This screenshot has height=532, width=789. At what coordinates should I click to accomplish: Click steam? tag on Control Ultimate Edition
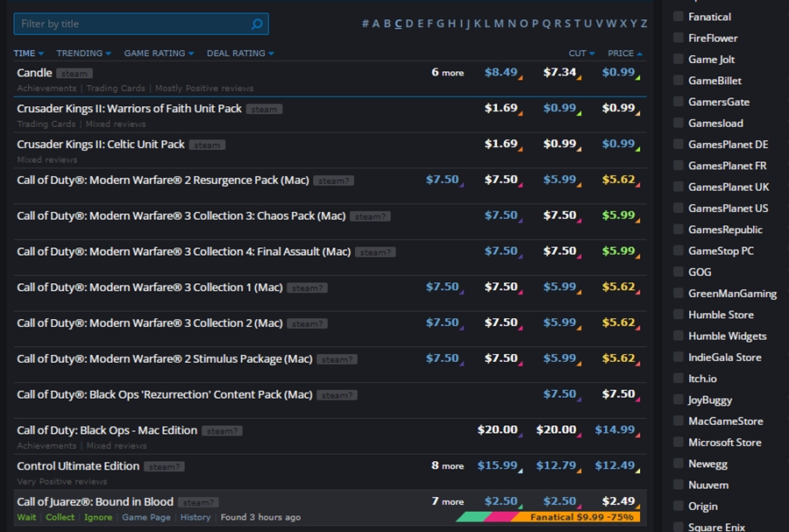[x=164, y=467]
